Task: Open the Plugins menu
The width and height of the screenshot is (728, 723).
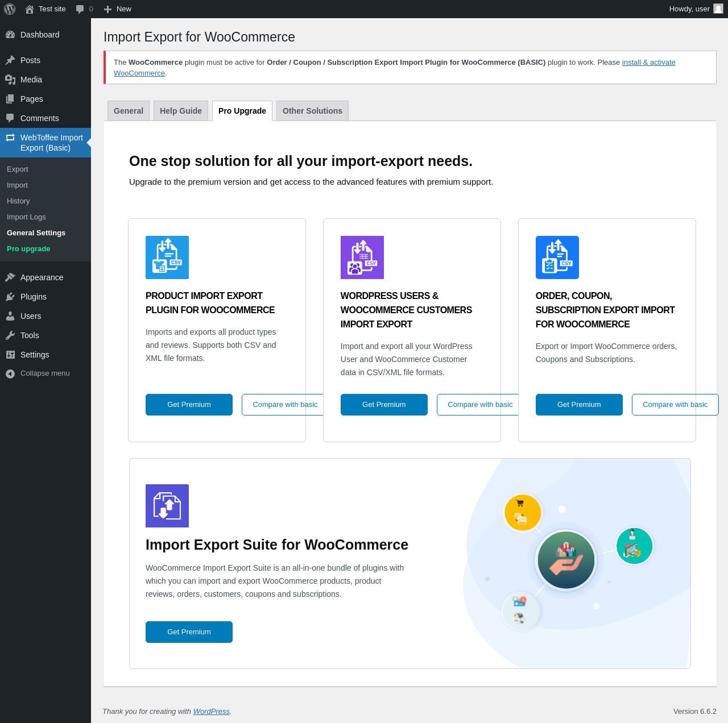Action: (45, 297)
